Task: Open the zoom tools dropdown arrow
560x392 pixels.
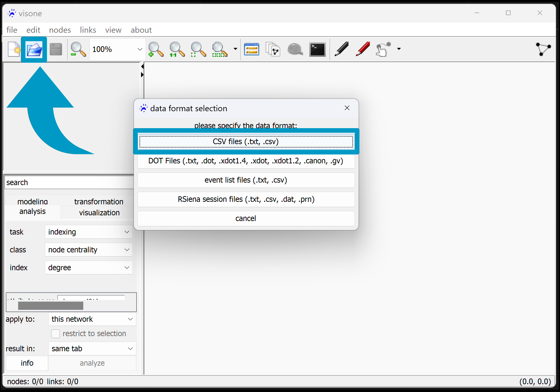Action: click(235, 49)
